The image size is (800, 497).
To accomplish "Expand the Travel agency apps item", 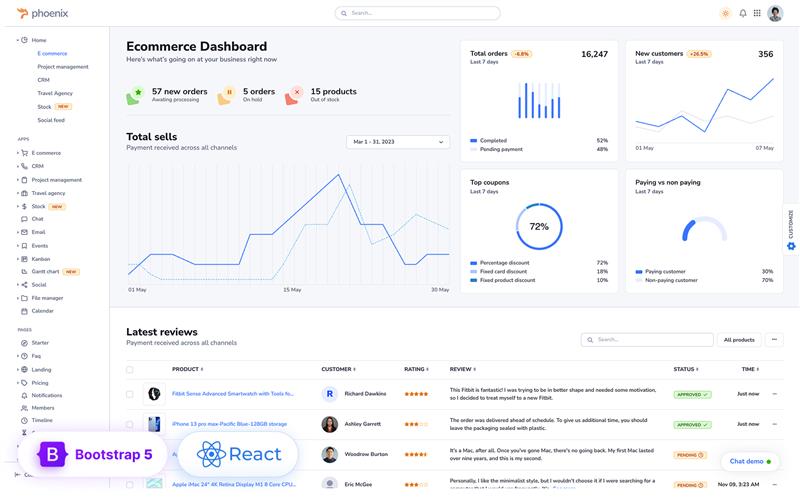I will [17, 193].
